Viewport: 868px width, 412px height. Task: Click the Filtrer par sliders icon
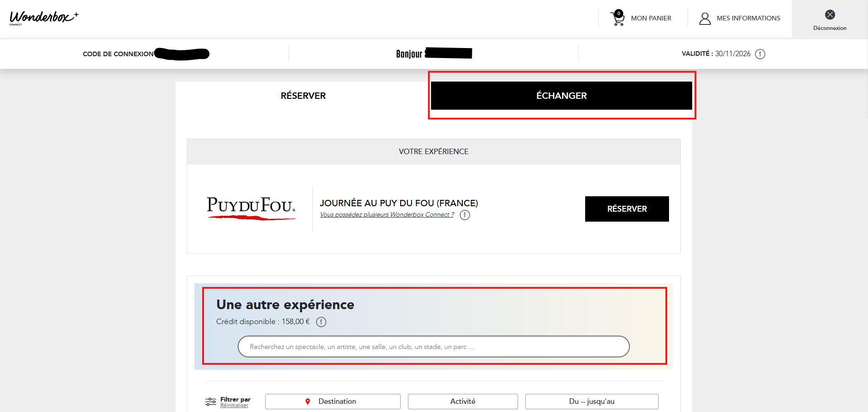211,402
